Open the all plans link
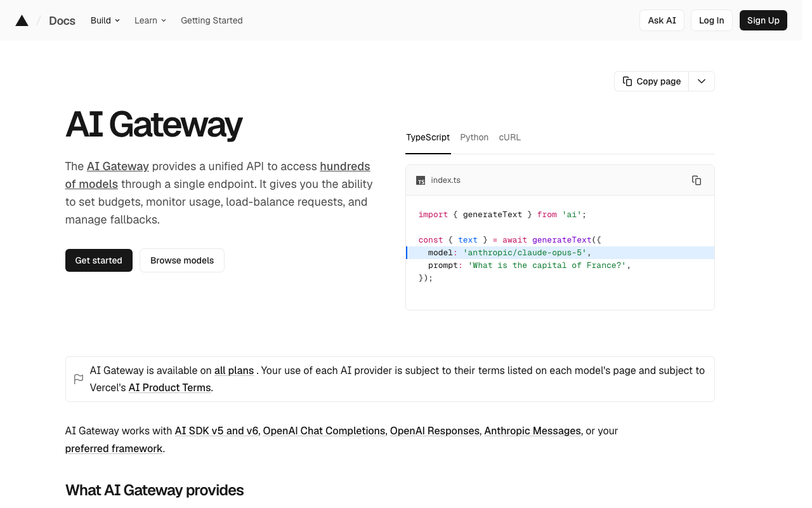 coord(234,370)
